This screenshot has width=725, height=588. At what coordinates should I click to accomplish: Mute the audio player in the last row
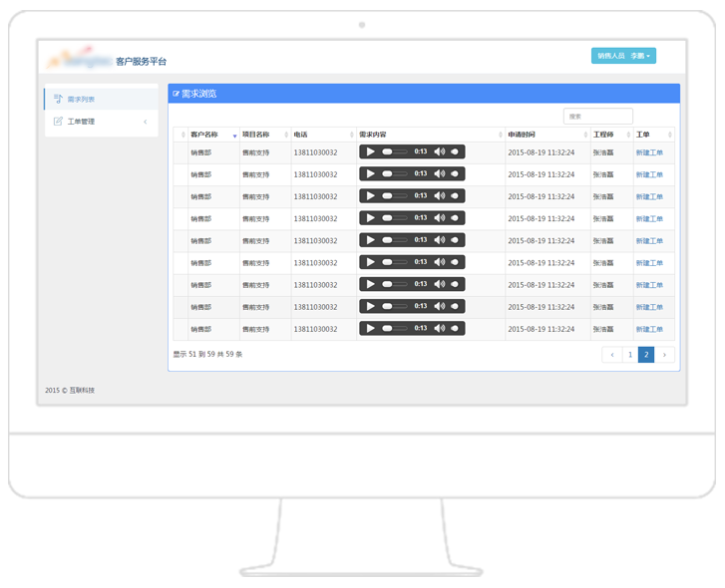(439, 328)
